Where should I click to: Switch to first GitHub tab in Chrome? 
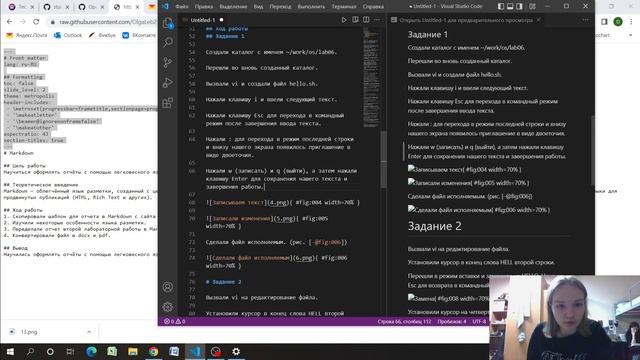pos(56,7)
